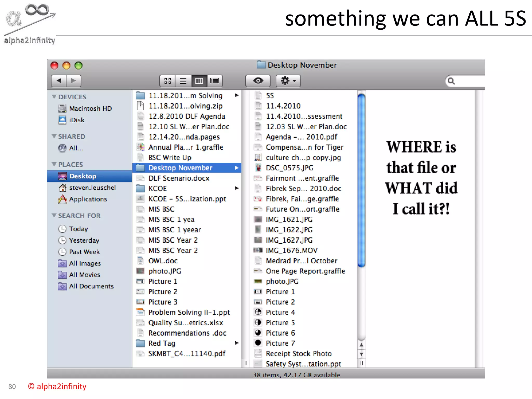Switch to Cover Flow view
This screenshot has height=399, width=532.
(215, 81)
